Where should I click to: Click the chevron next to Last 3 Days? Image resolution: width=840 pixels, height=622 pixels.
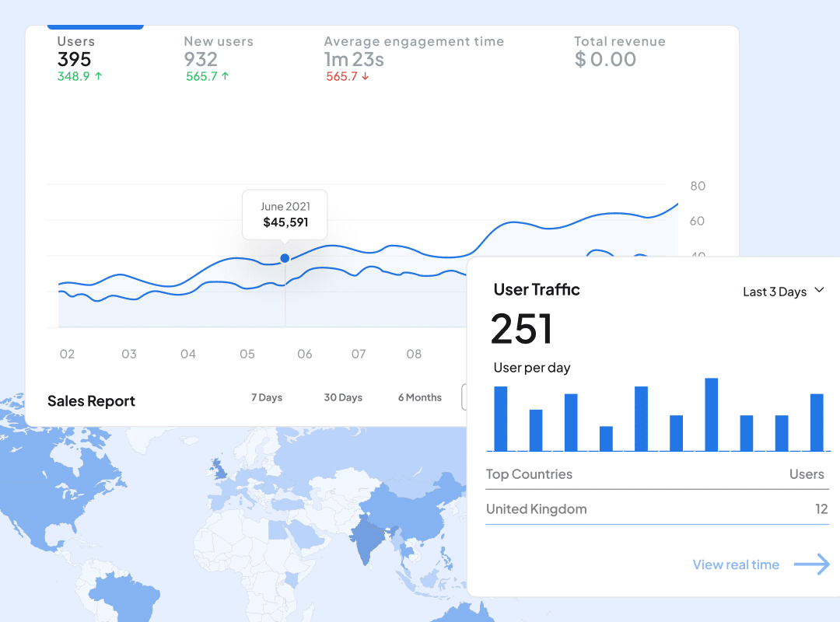[x=819, y=289]
